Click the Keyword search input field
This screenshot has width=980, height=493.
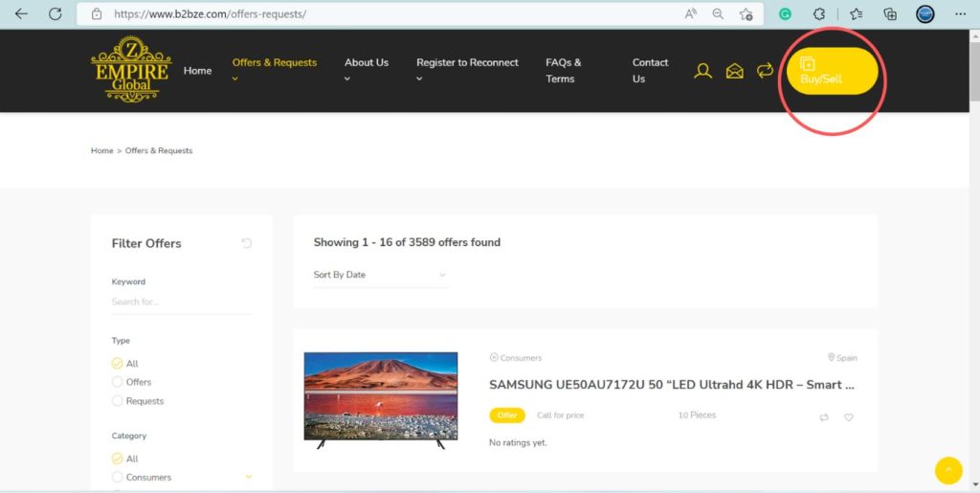[181, 302]
